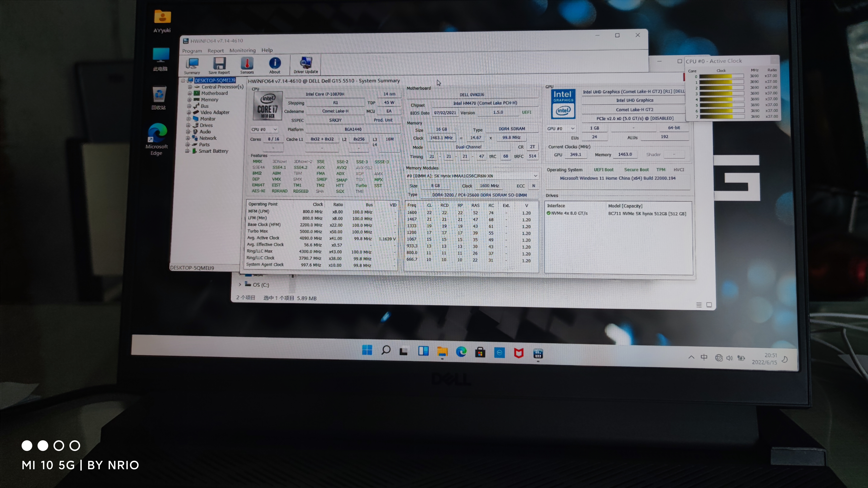868x488 pixels.
Task: Click the Turbo Max operating point row
Action: [x=321, y=232]
